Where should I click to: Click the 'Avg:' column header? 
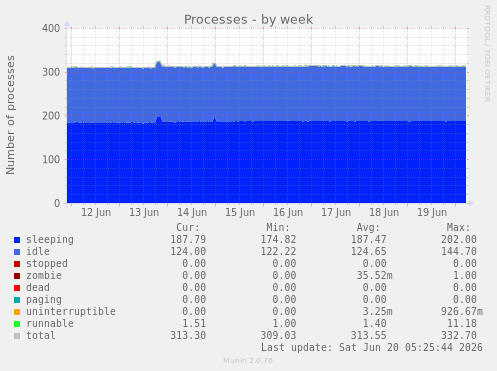[x=368, y=228]
